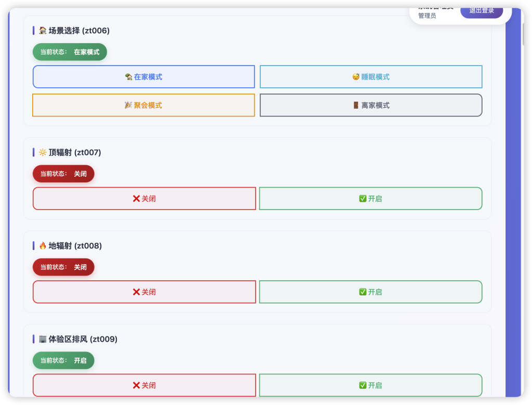Switch scene to 睡眠模式
The image size is (532, 405).
pos(371,77)
